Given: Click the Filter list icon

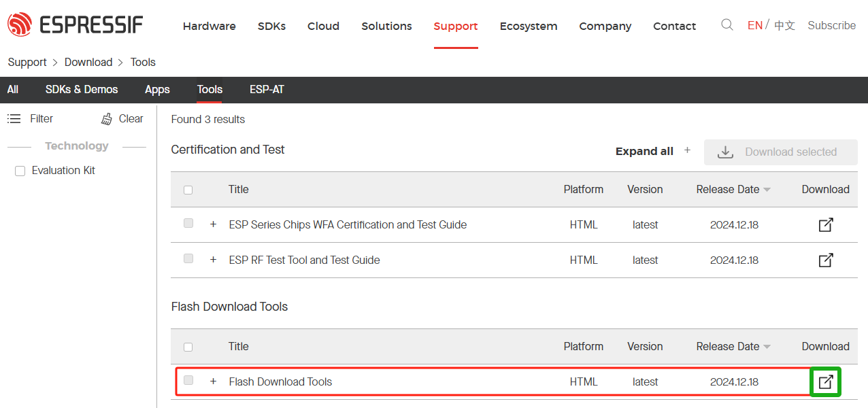Looking at the screenshot, I should (x=14, y=119).
